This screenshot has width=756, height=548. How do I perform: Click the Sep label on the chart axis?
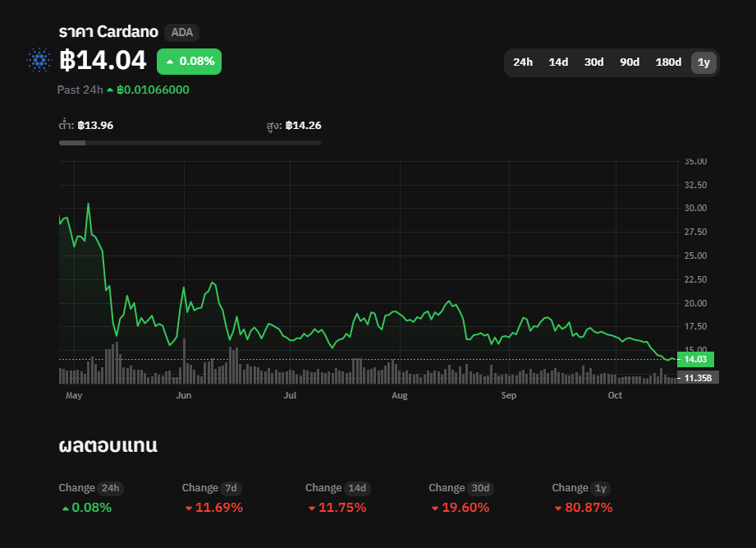click(x=509, y=395)
